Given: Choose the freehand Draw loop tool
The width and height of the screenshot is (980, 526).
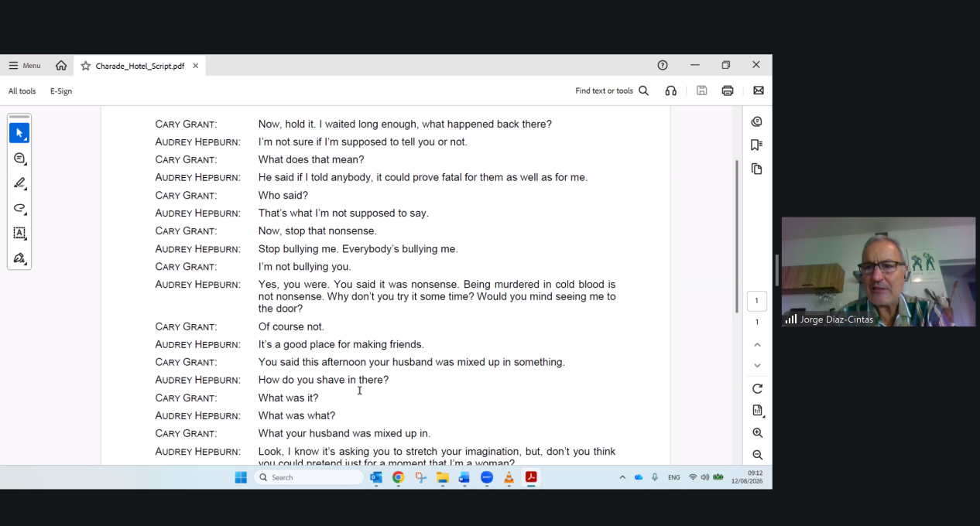Looking at the screenshot, I should 19,208.
